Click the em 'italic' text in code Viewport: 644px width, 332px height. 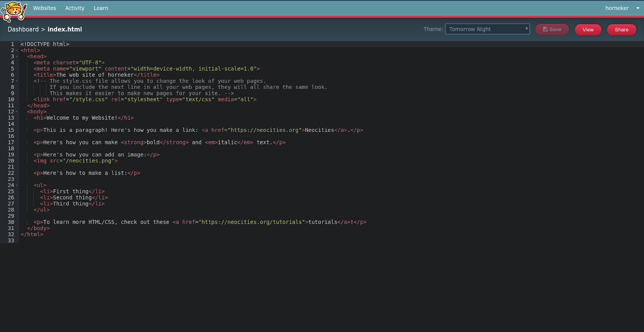pos(227,142)
